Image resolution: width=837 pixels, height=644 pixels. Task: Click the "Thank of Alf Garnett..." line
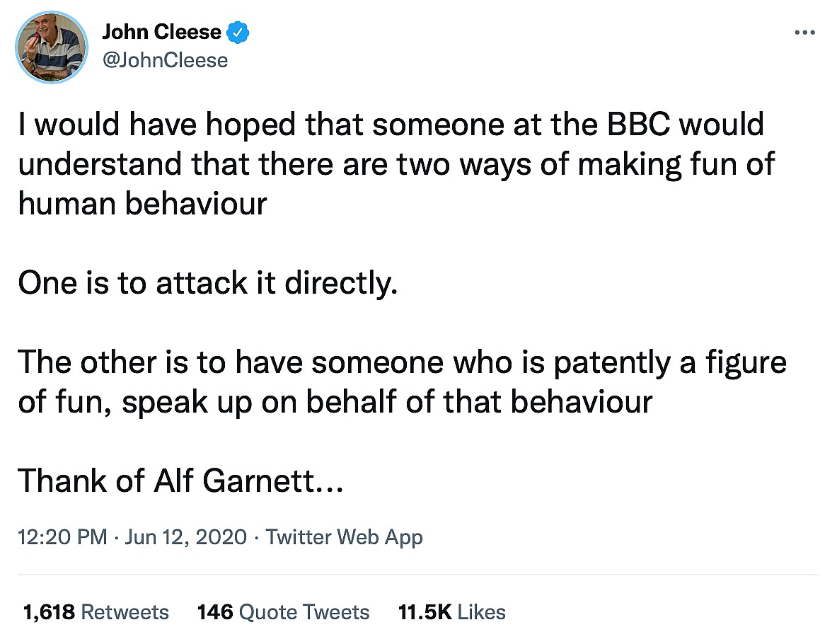(x=180, y=481)
